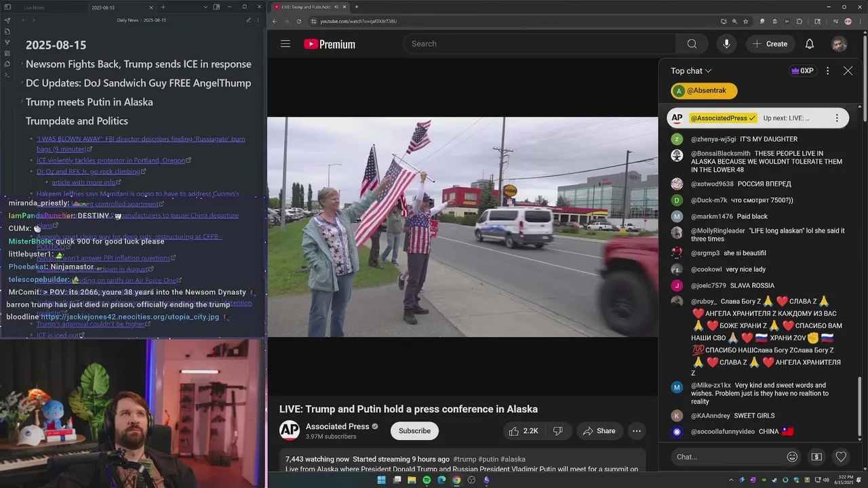Open Spotify from the Windows taskbar
868x488 pixels.
click(x=427, y=480)
